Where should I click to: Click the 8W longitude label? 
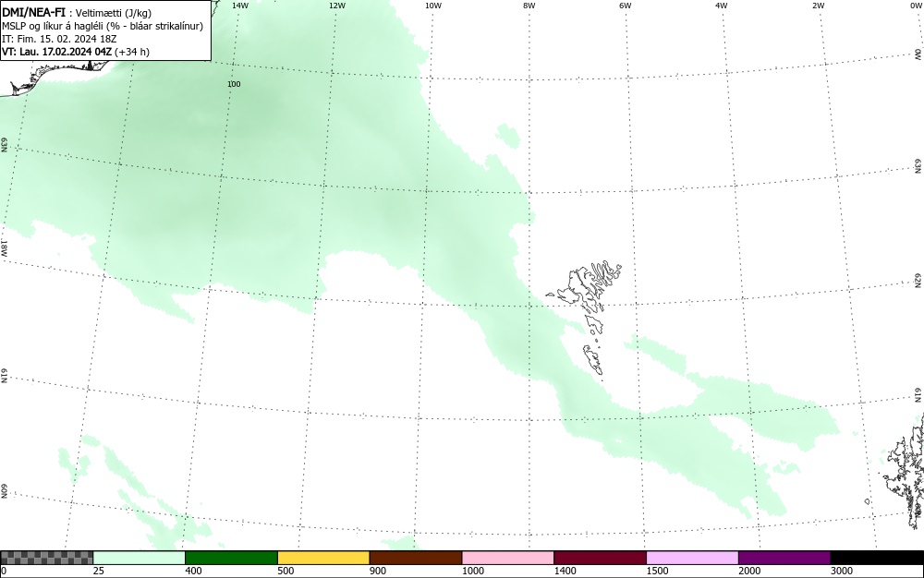coord(529,6)
